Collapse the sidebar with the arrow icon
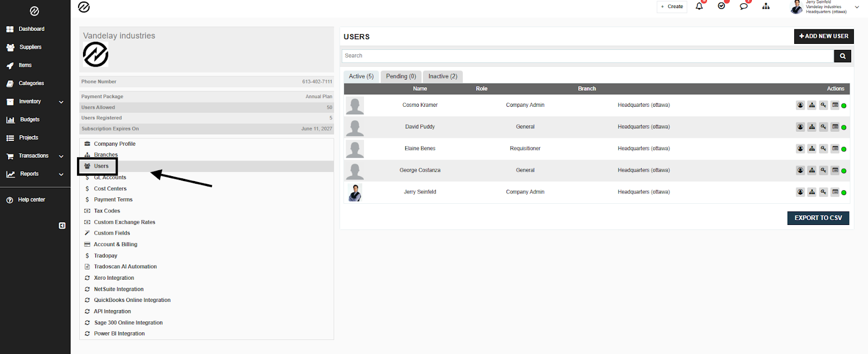Viewport: 868px width, 354px height. point(62,226)
